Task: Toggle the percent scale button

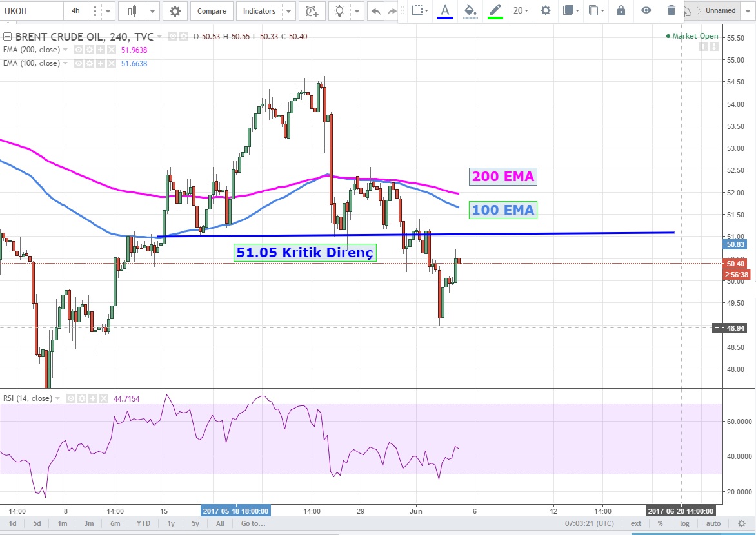Action: (x=660, y=523)
